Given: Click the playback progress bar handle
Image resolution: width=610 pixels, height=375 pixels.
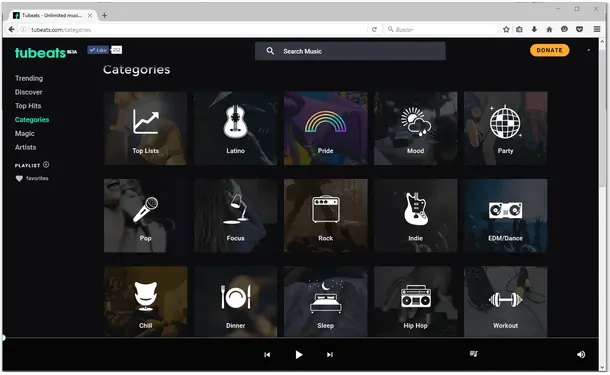Looking at the screenshot, I should tap(4, 338).
